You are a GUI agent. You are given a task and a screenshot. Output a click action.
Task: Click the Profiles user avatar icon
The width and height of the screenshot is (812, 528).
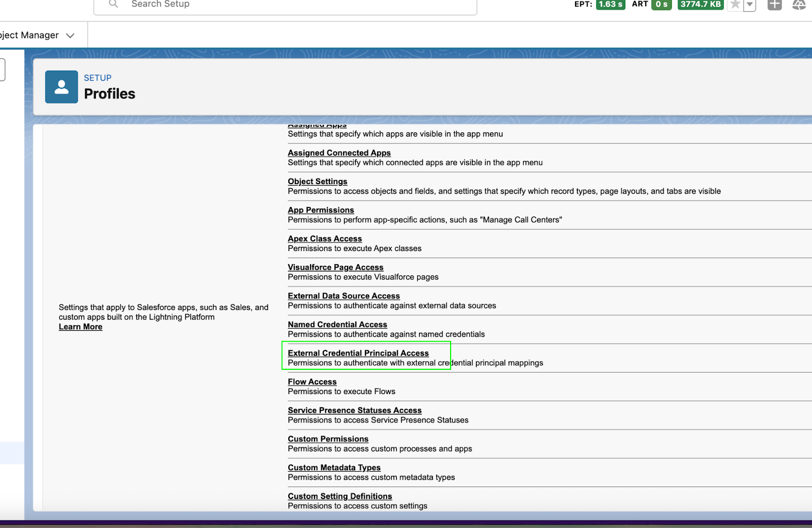[61, 86]
